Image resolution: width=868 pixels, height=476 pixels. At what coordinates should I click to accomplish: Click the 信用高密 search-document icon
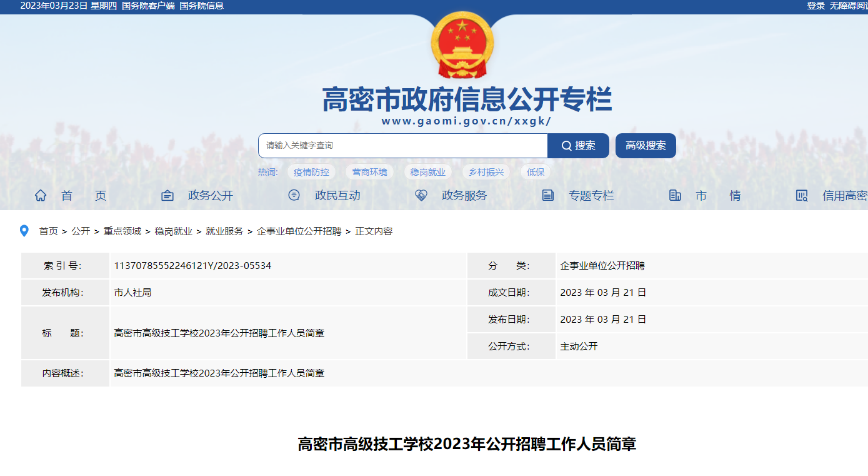[802, 195]
